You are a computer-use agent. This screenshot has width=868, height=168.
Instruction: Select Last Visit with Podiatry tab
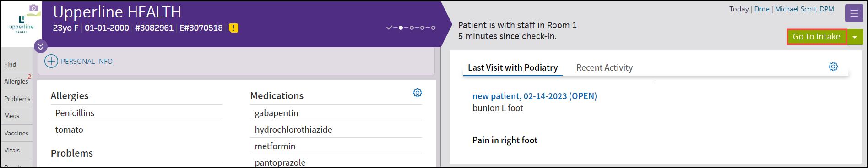tap(513, 67)
